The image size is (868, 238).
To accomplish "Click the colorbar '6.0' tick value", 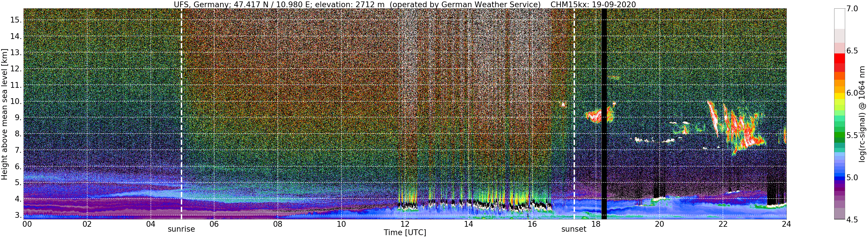I will (x=852, y=93).
